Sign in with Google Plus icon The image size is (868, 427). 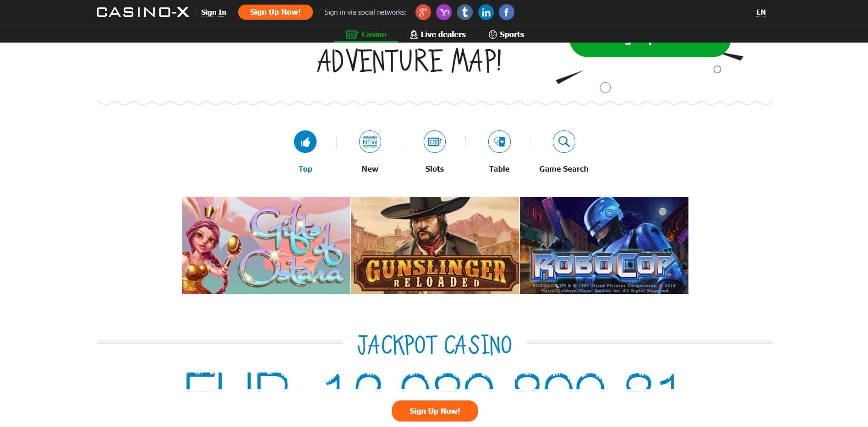point(423,12)
